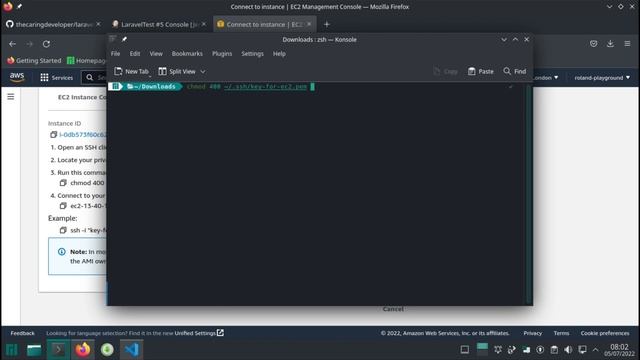
Task: Click the Copy toolbar button in Konsole
Action: click(445, 71)
